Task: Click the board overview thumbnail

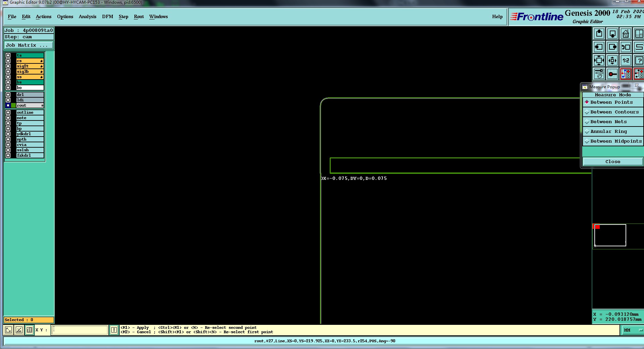Action: point(610,235)
